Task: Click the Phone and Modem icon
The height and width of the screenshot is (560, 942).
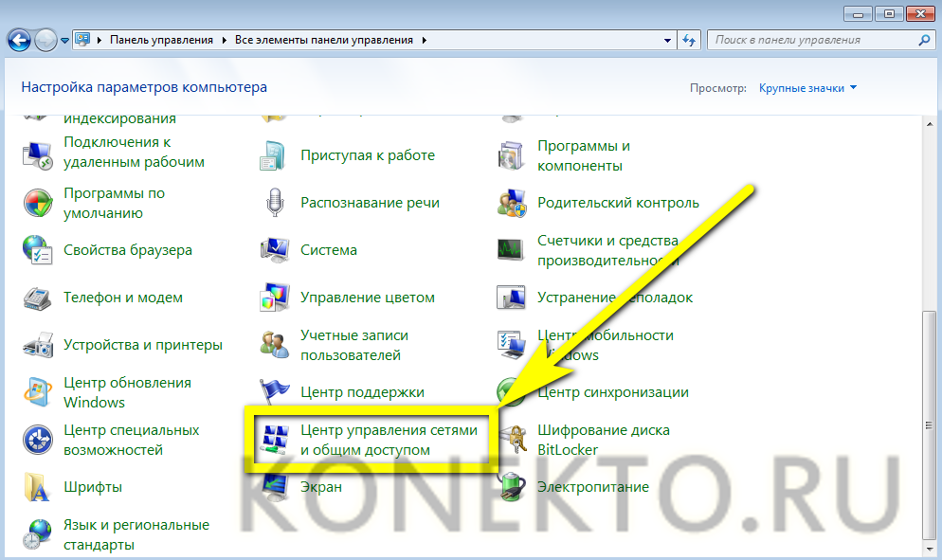Action: 38,298
